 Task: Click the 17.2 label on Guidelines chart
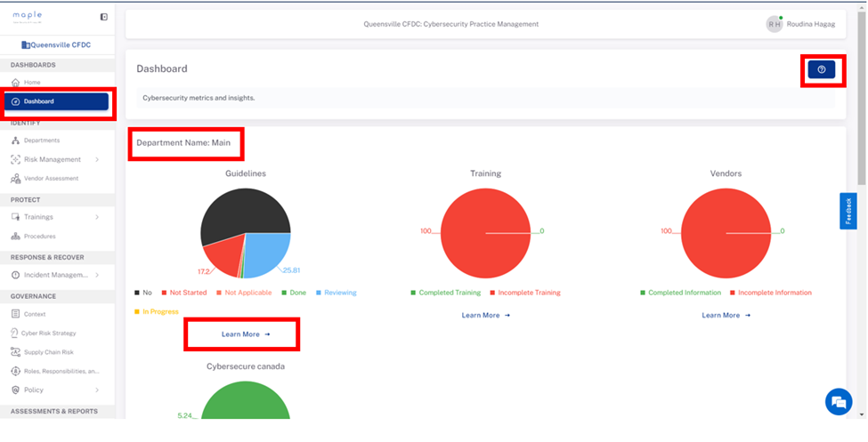204,272
